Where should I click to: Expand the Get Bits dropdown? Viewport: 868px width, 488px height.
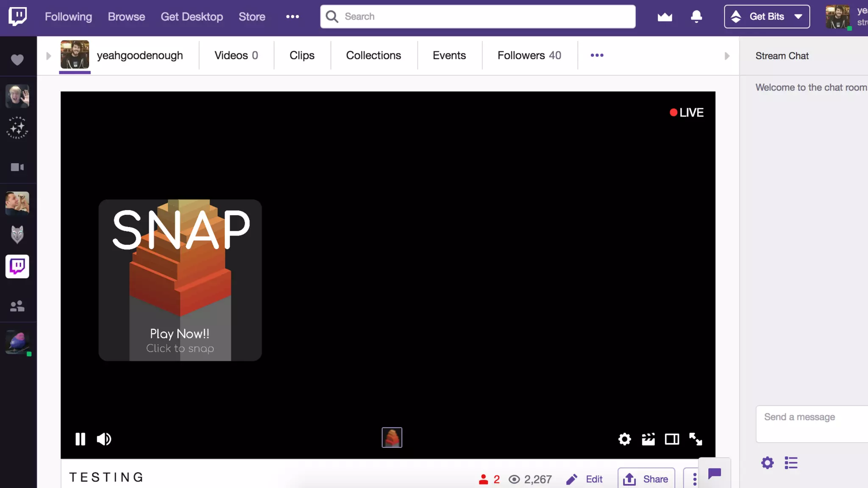click(x=798, y=17)
